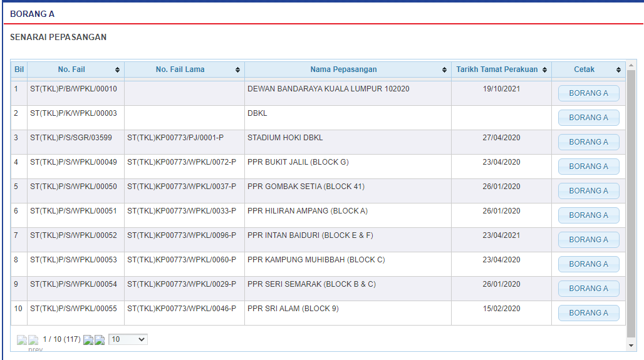
Task: Sort by Nama Pepasangan sort arrows
Action: 444,69
